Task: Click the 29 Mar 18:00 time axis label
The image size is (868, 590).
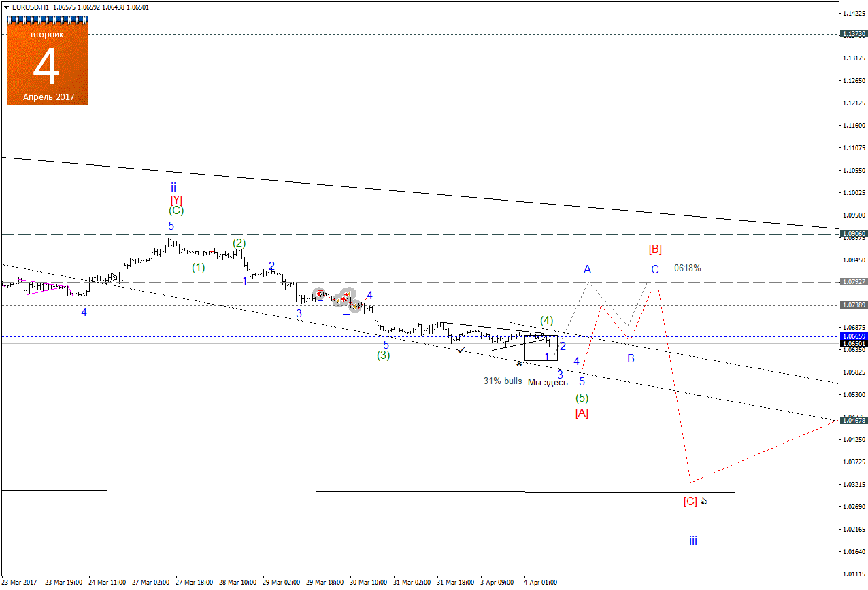Action: [325, 583]
